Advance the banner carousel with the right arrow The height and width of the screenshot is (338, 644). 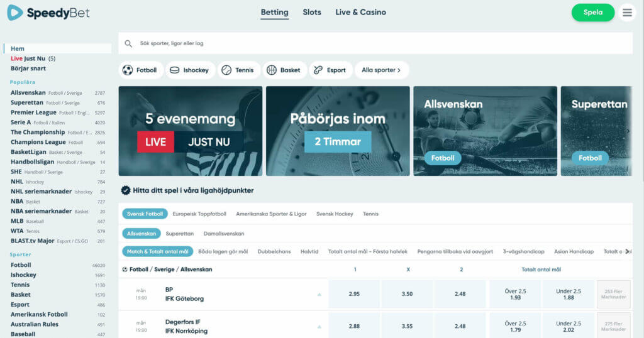pyautogui.click(x=628, y=131)
